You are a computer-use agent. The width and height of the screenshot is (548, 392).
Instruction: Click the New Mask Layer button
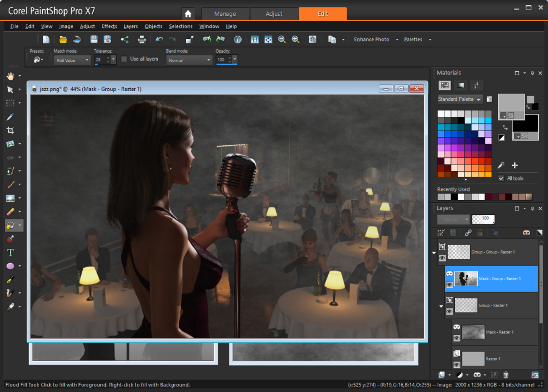coord(477,375)
